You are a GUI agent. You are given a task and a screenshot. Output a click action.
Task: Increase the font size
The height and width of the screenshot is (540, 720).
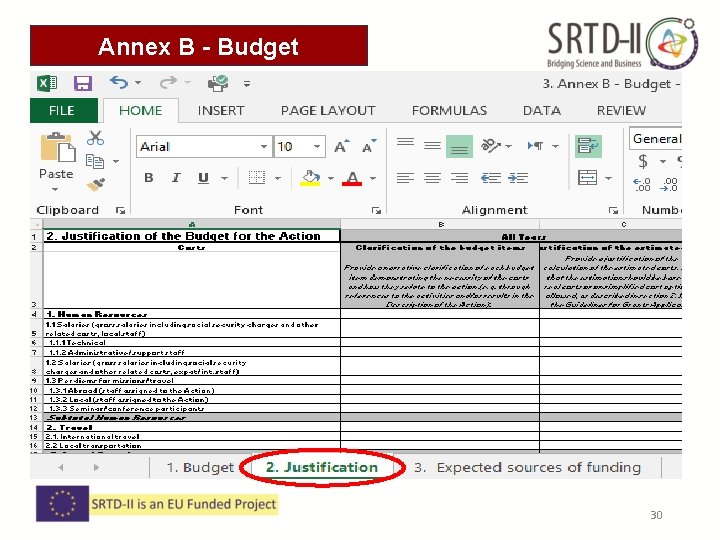pos(341,146)
